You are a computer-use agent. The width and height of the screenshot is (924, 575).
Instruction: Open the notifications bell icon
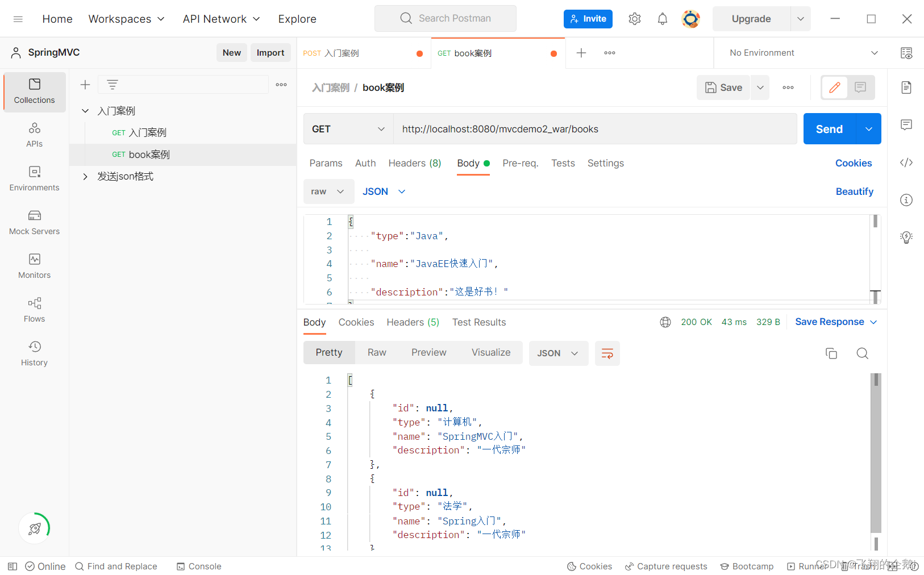point(663,19)
